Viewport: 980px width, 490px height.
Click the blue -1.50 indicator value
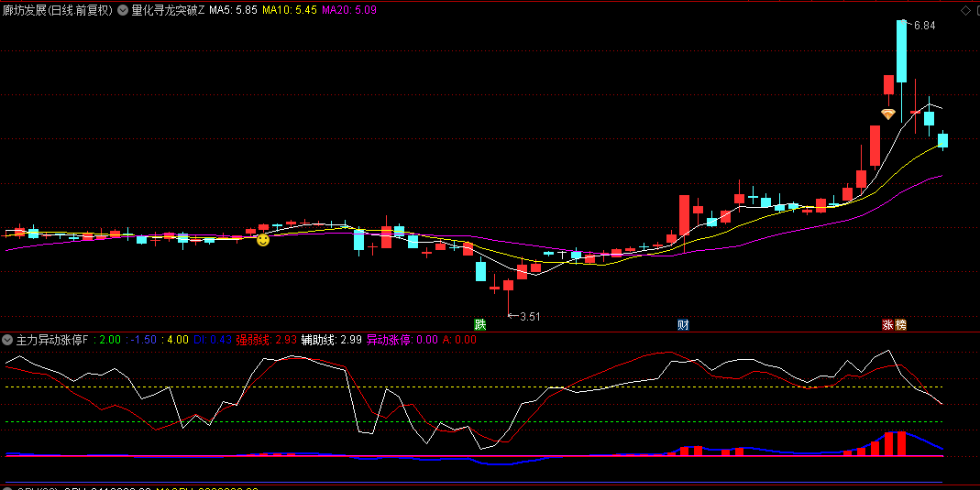click(x=142, y=340)
